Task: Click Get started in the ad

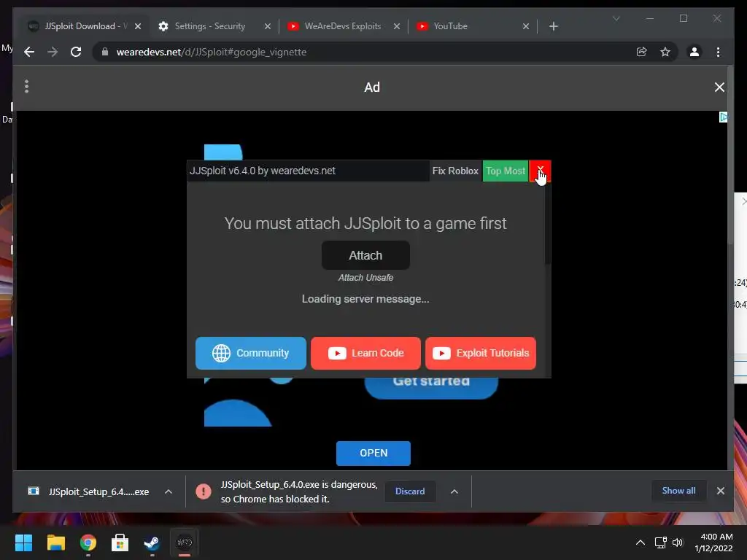Action: tap(431, 388)
